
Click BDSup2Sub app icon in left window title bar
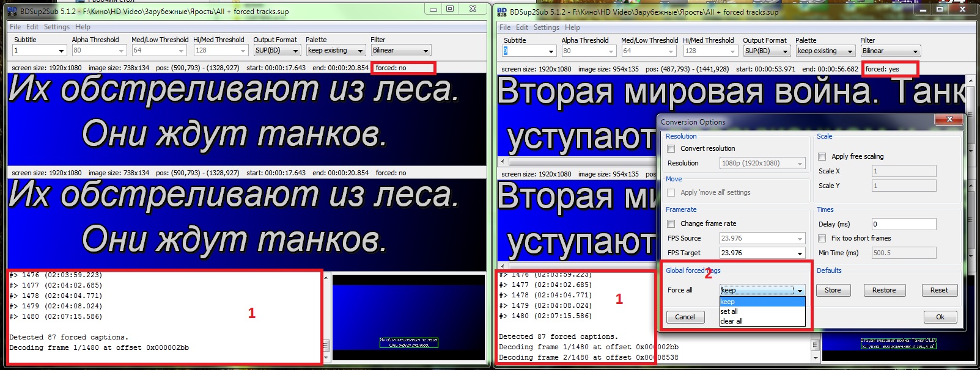12,11
